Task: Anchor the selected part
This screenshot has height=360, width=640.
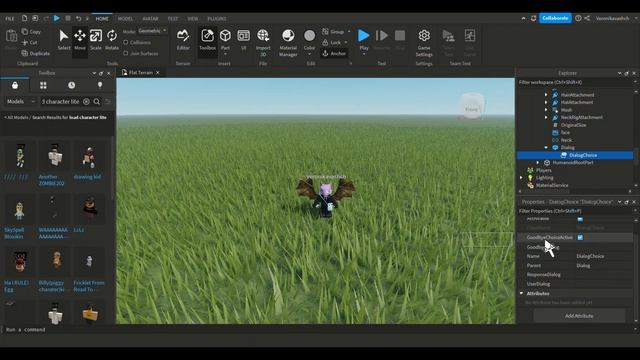Action: click(334, 53)
